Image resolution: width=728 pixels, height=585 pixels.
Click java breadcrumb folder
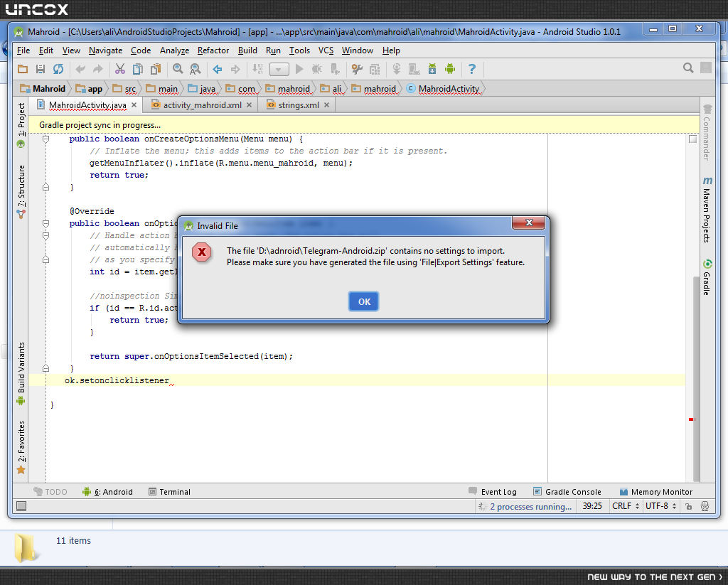[202, 88]
